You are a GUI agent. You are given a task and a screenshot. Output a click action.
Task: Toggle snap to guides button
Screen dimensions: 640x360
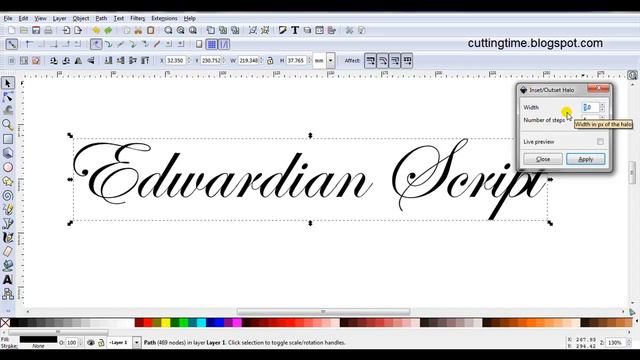pyautogui.click(x=224, y=44)
